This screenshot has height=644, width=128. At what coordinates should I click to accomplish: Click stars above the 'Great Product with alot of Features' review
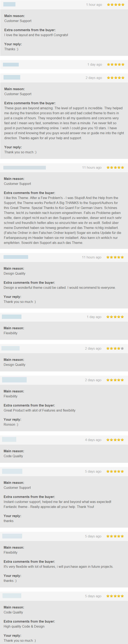click(x=115, y=380)
